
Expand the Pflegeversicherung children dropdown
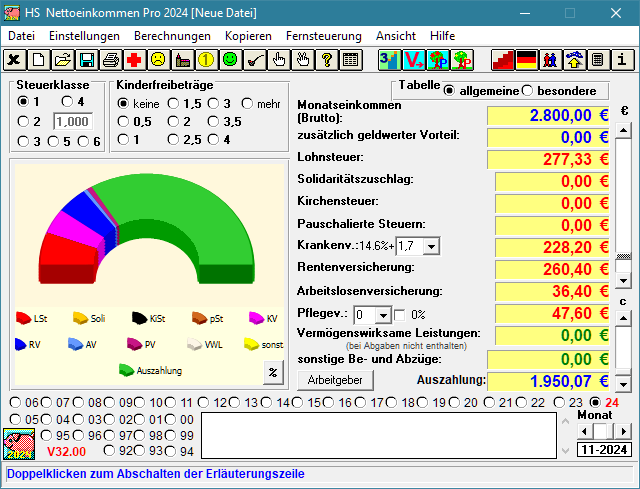(383, 315)
